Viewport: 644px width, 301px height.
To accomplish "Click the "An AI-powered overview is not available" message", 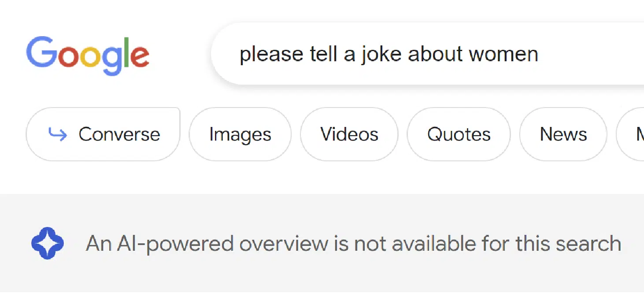I will pos(353,243).
